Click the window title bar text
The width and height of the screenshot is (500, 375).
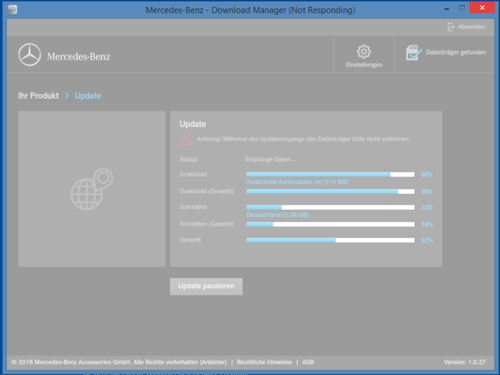[250, 10]
